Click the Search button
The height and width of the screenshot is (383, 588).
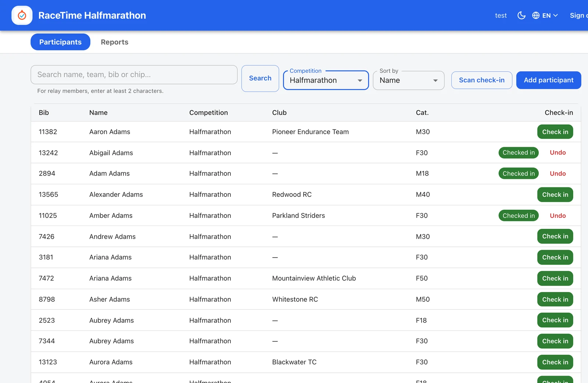point(260,78)
